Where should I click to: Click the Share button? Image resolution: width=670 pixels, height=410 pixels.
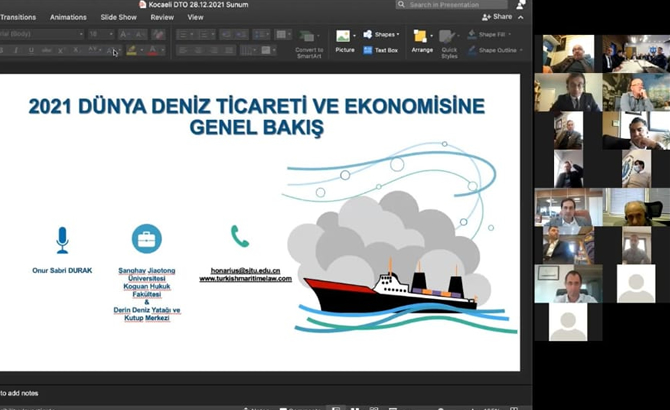coord(497,17)
